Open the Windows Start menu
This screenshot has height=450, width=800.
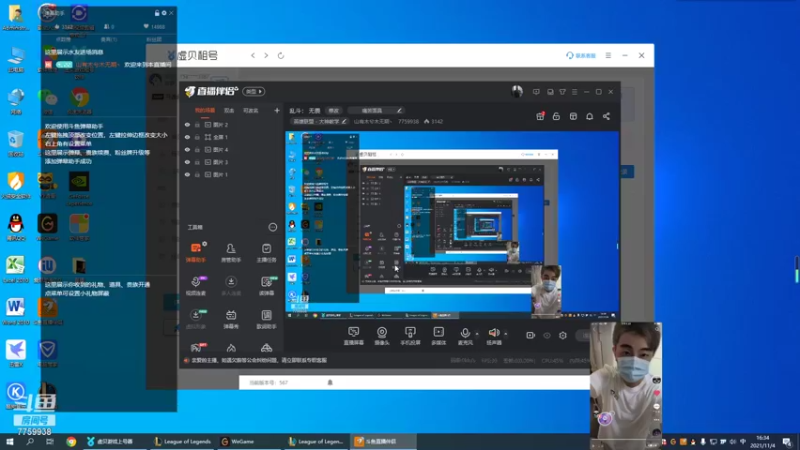click(10, 442)
